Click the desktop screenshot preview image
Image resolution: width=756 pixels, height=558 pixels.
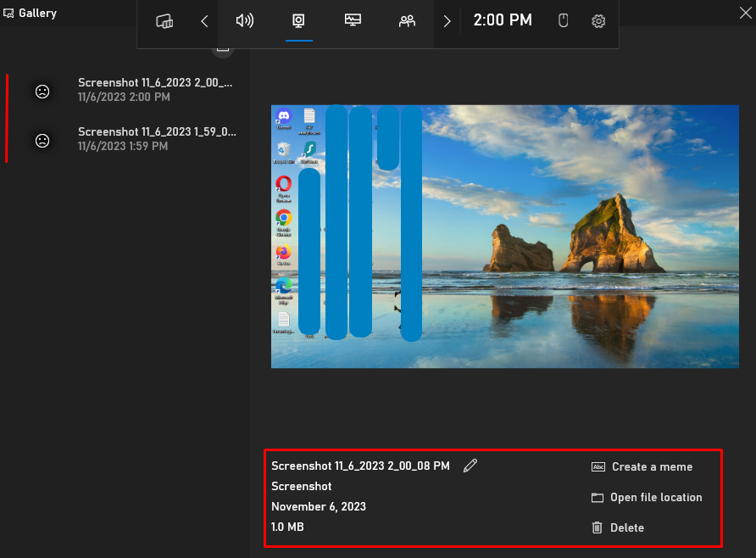click(x=504, y=237)
